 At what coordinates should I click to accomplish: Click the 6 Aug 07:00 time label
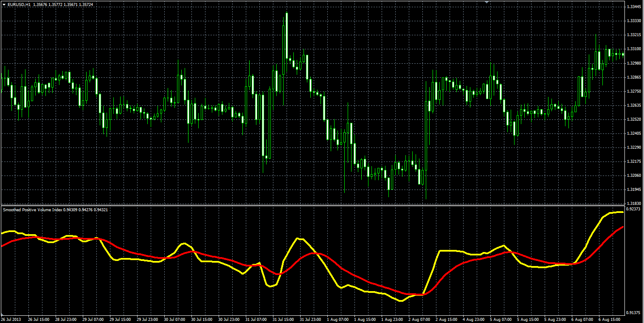[x=582, y=319]
